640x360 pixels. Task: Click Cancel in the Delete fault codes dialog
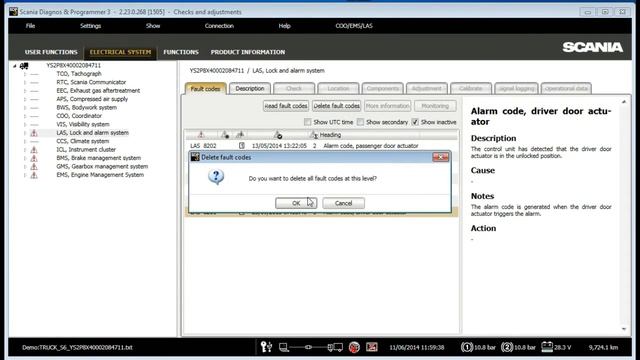(343, 203)
